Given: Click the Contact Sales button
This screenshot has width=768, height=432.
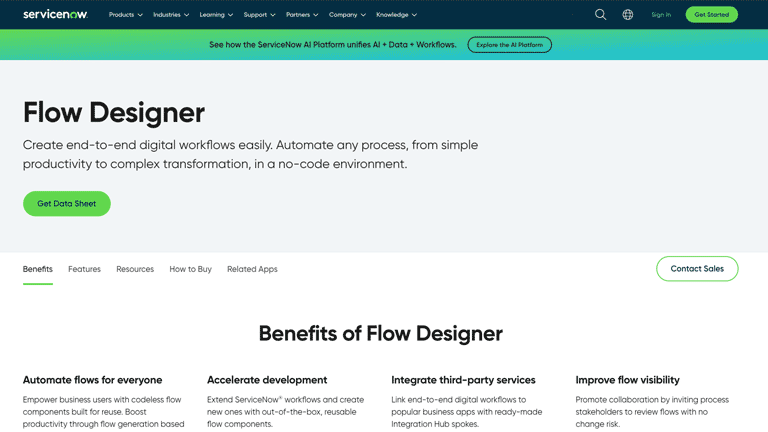Looking at the screenshot, I should pos(697,268).
